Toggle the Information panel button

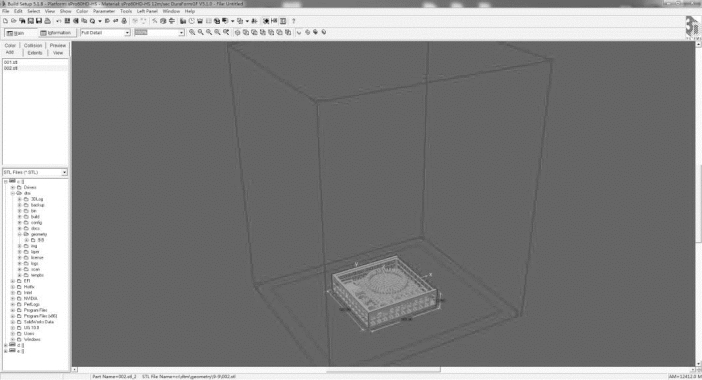pyautogui.click(x=56, y=33)
